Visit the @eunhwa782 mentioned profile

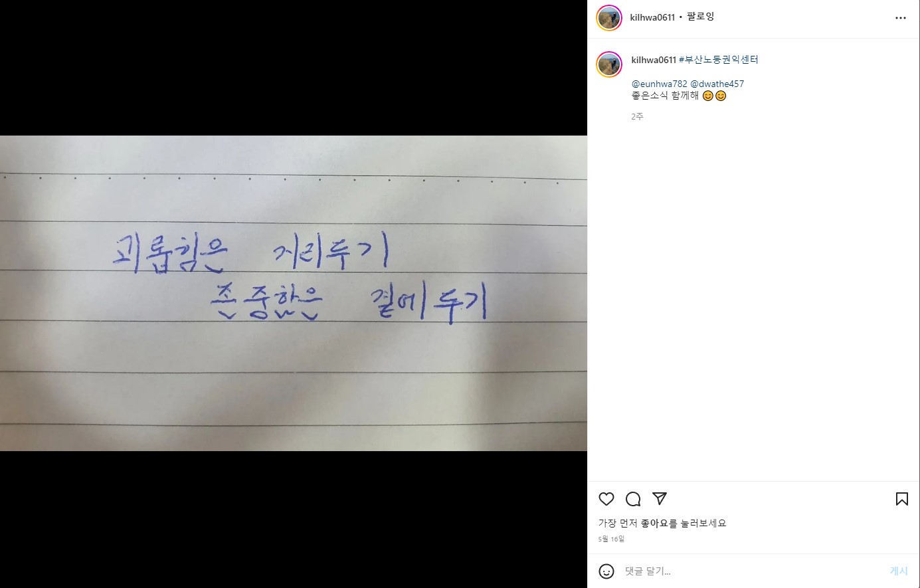(659, 84)
